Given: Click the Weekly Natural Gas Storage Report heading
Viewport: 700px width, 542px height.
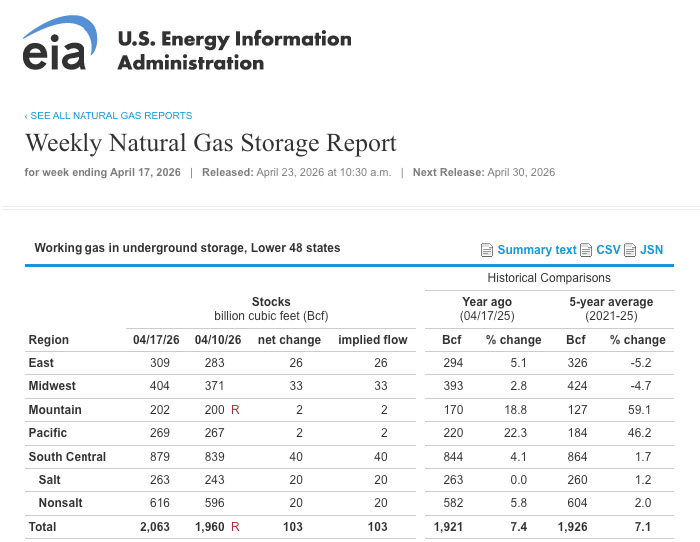Looking at the screenshot, I should pyautogui.click(x=211, y=143).
